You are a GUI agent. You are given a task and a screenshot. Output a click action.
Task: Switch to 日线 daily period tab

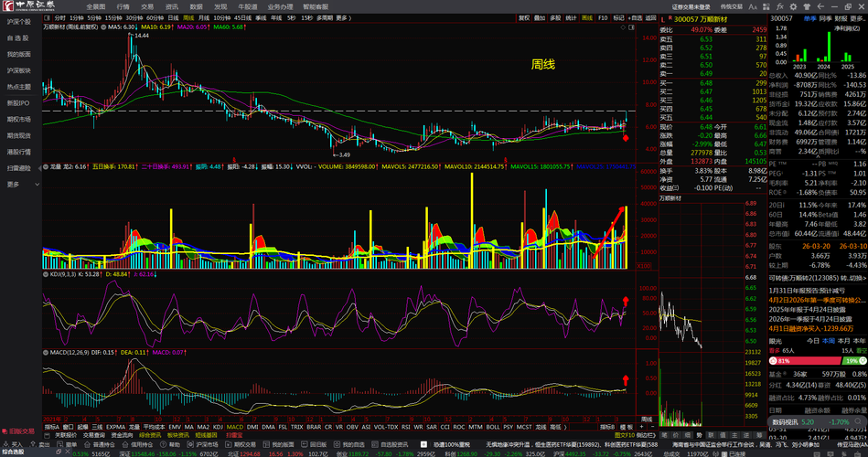(x=173, y=17)
